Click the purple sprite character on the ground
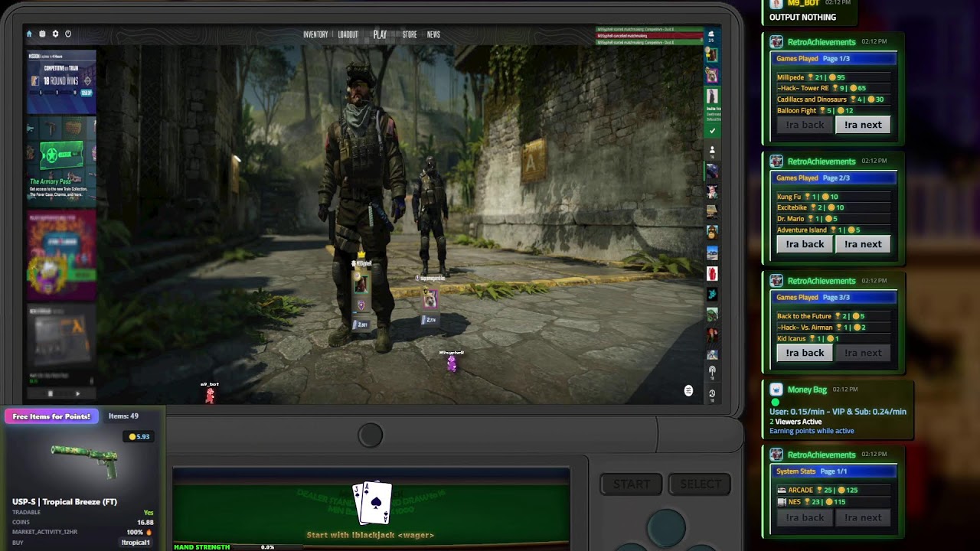This screenshot has width=980, height=551. [x=452, y=364]
